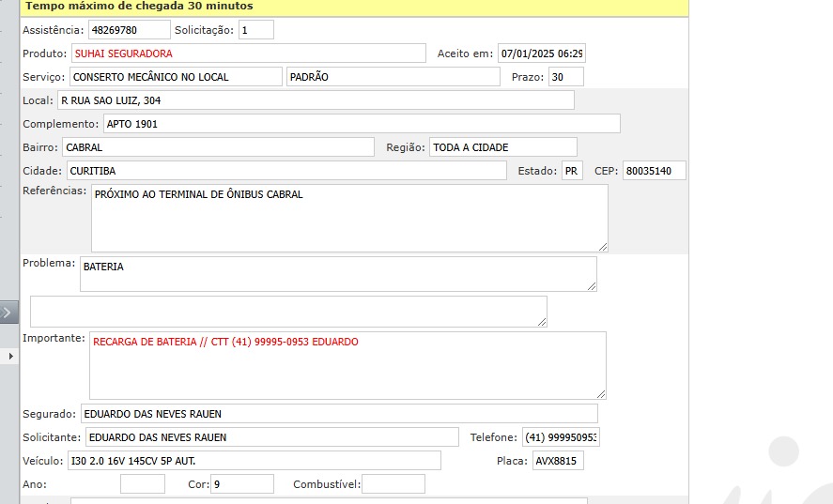Focus the empty Combustível field
This screenshot has height=504, width=833.
(393, 484)
